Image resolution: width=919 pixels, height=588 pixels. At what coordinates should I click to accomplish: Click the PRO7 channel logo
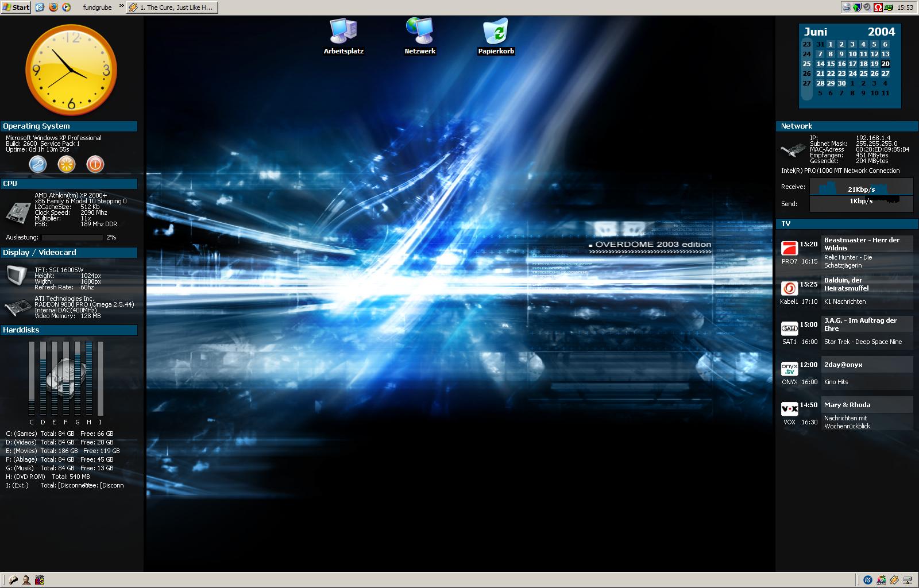[x=789, y=249]
